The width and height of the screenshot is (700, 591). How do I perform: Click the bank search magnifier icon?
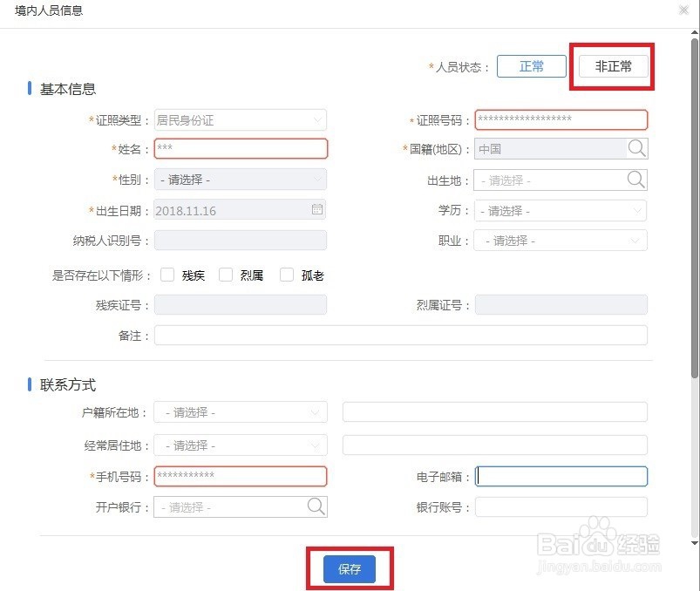(316, 506)
